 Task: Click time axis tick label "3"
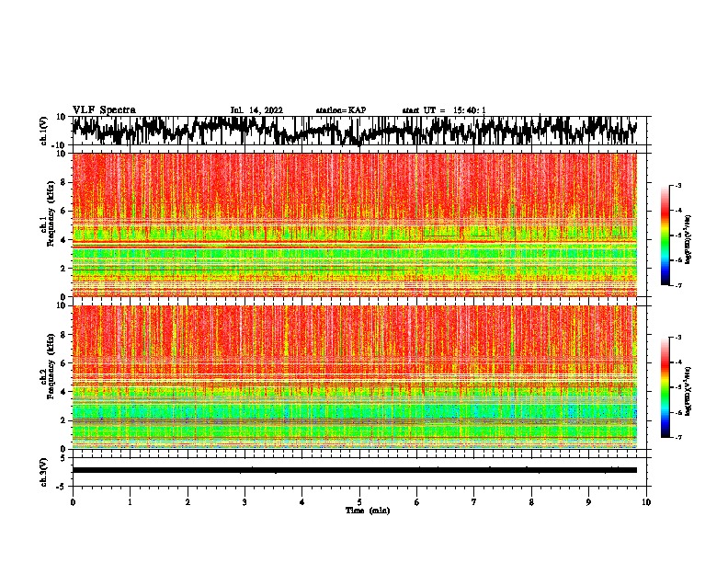pyautogui.click(x=245, y=502)
